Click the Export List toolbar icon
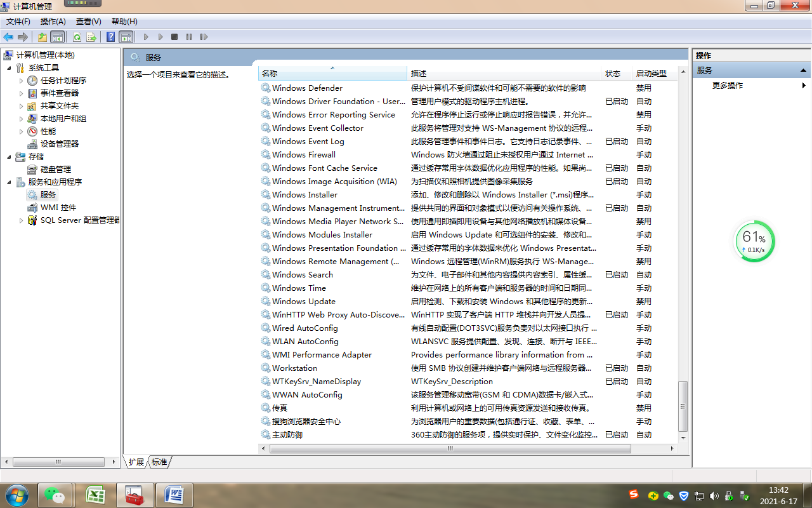 coord(91,37)
